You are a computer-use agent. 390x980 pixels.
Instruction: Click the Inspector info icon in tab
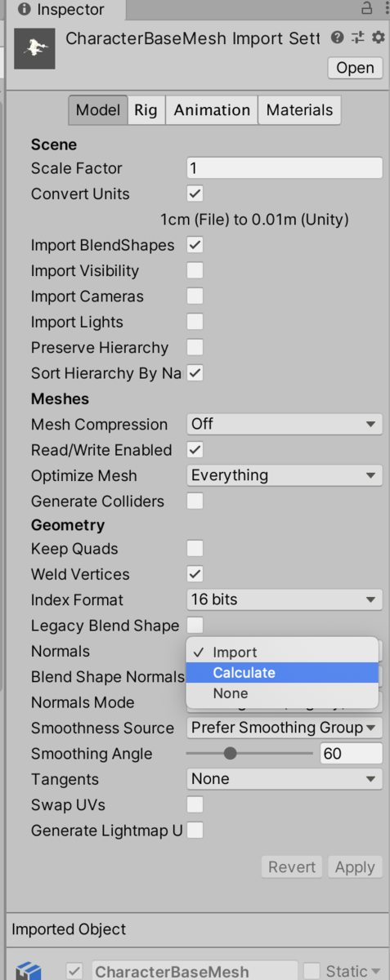24,10
